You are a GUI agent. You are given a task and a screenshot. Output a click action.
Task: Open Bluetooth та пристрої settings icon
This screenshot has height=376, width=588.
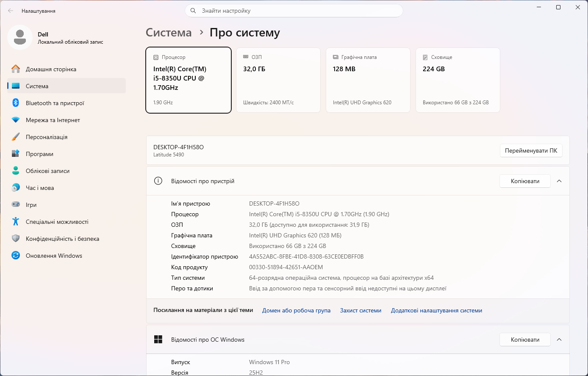pyautogui.click(x=16, y=103)
